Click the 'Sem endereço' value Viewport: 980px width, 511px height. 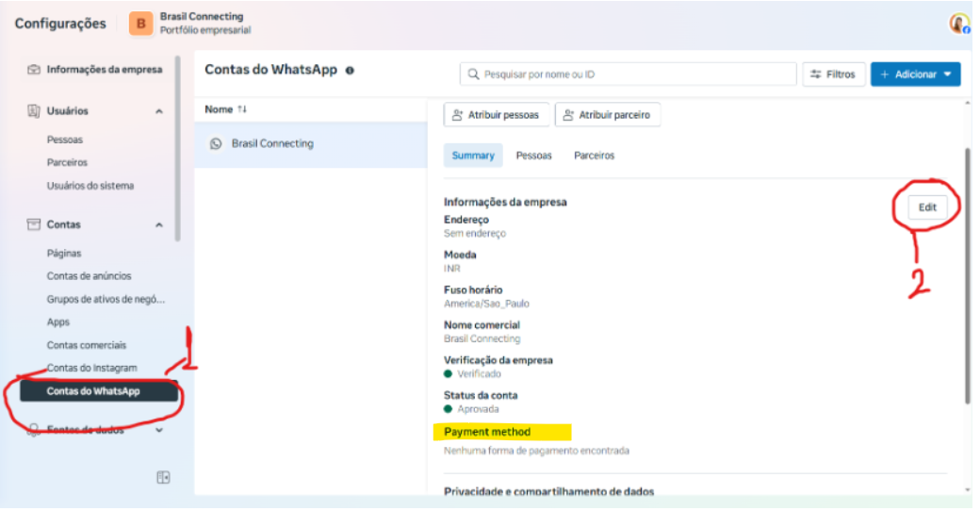(x=474, y=233)
